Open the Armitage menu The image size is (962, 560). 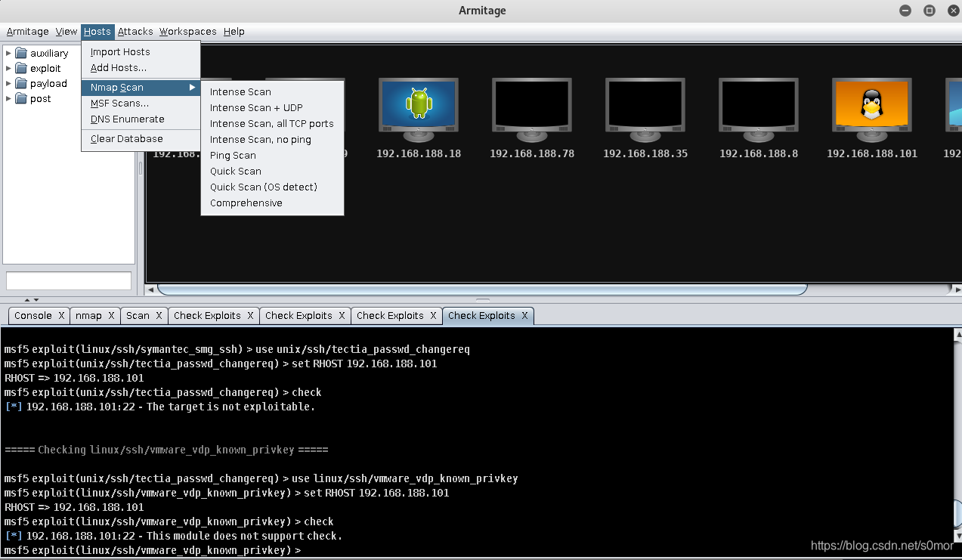click(x=28, y=32)
